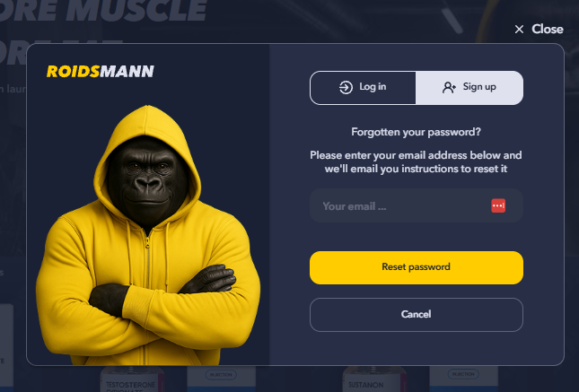The height and width of the screenshot is (392, 579).
Task: Click the gorilla's face in the hood
Action: click(148, 179)
